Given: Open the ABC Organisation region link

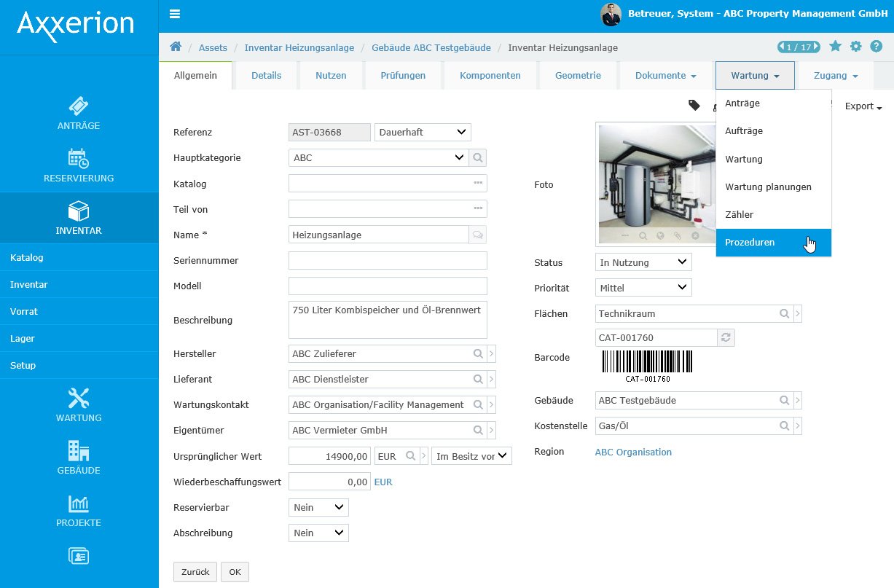Looking at the screenshot, I should click(633, 452).
